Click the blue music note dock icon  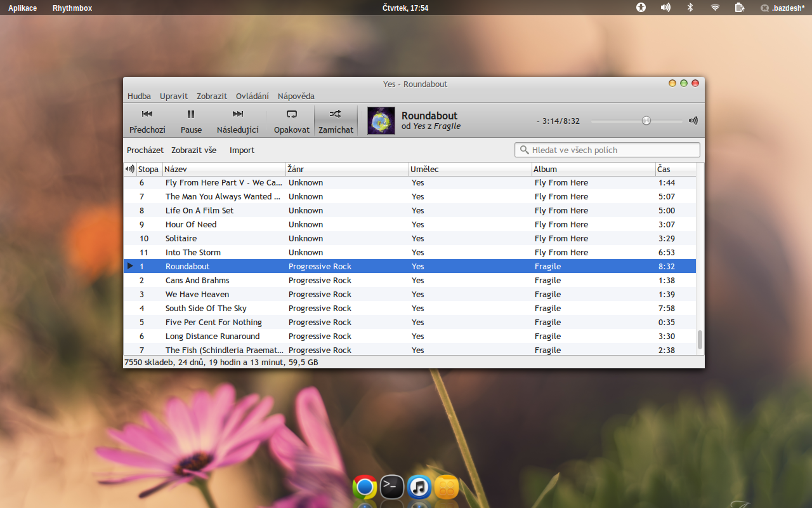click(x=419, y=487)
